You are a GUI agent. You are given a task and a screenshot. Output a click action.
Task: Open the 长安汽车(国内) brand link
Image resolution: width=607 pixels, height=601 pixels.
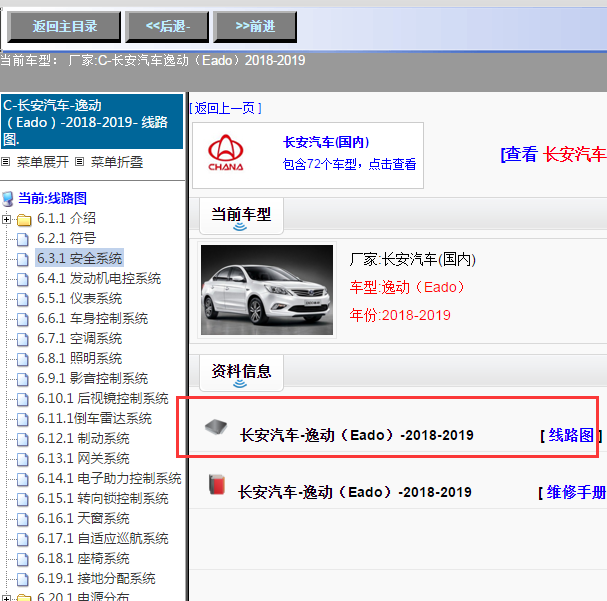[326, 142]
